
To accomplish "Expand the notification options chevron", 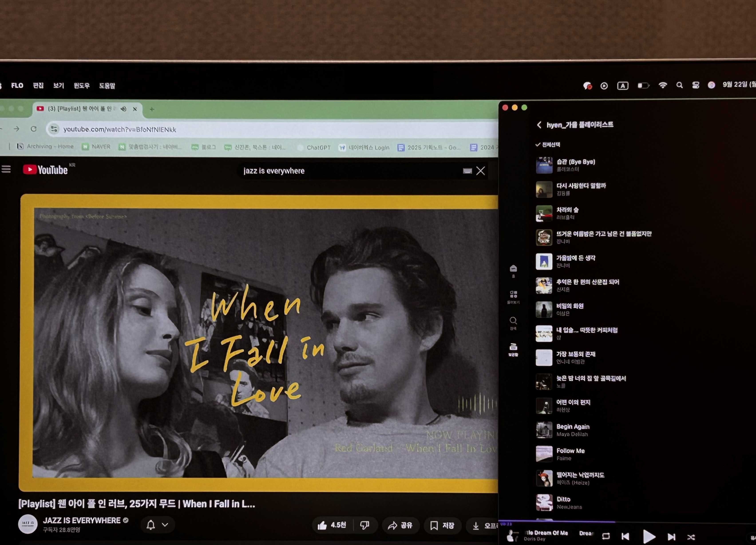I will [165, 525].
